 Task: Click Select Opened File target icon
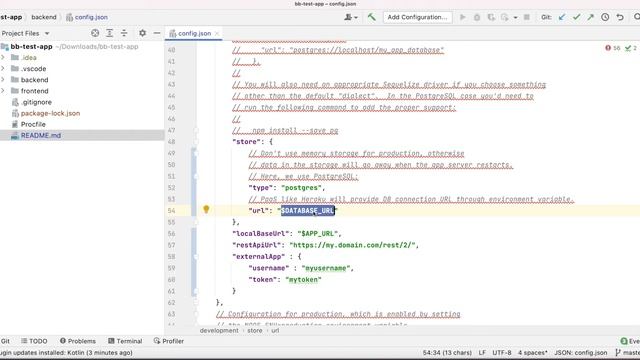[95, 33]
